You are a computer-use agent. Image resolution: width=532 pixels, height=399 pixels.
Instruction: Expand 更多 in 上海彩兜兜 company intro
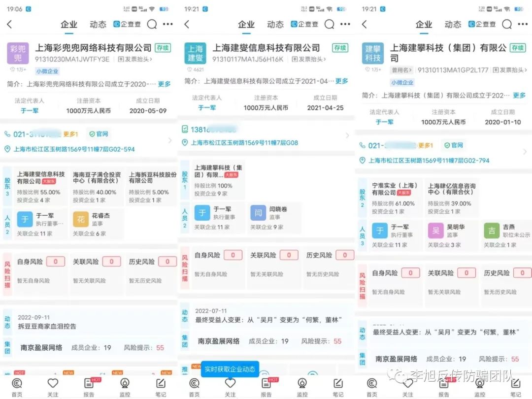(165, 84)
